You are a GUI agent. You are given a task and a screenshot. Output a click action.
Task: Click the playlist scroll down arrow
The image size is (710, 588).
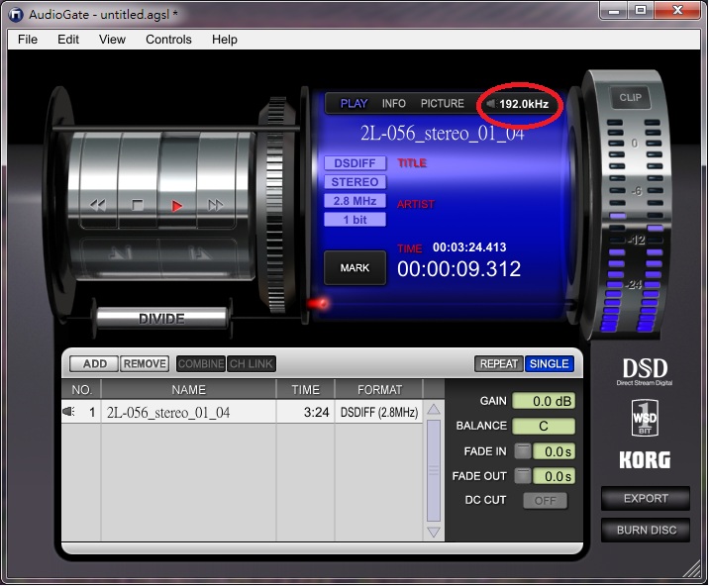(434, 533)
